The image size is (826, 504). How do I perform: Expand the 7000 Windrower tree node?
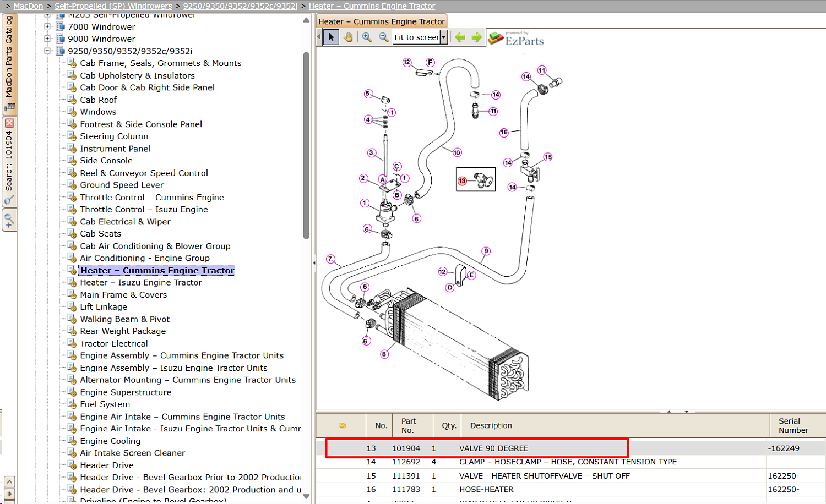coord(47,26)
